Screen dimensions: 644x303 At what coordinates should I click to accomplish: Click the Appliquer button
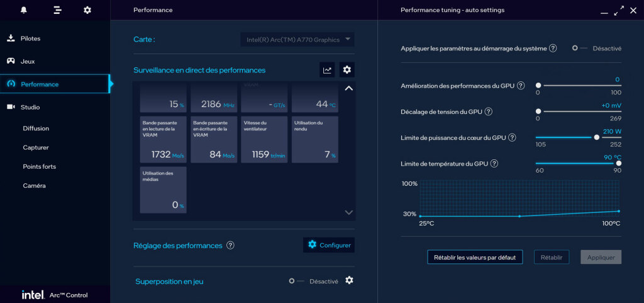tap(601, 258)
